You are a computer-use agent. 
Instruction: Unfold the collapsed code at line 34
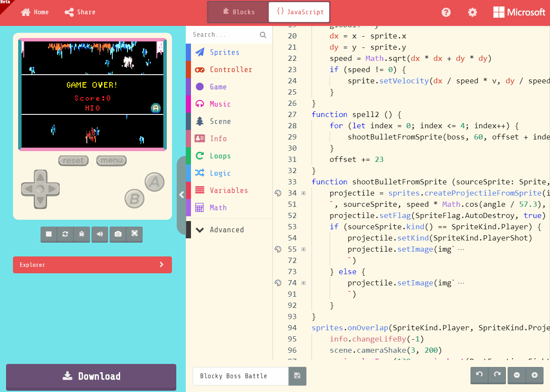(303, 193)
